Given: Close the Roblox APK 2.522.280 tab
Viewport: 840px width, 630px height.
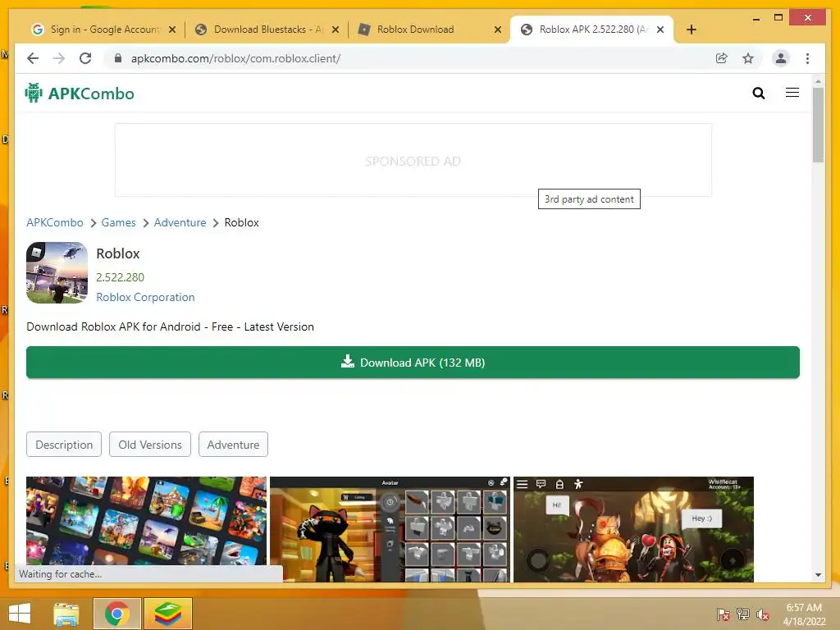Looking at the screenshot, I should coord(660,30).
